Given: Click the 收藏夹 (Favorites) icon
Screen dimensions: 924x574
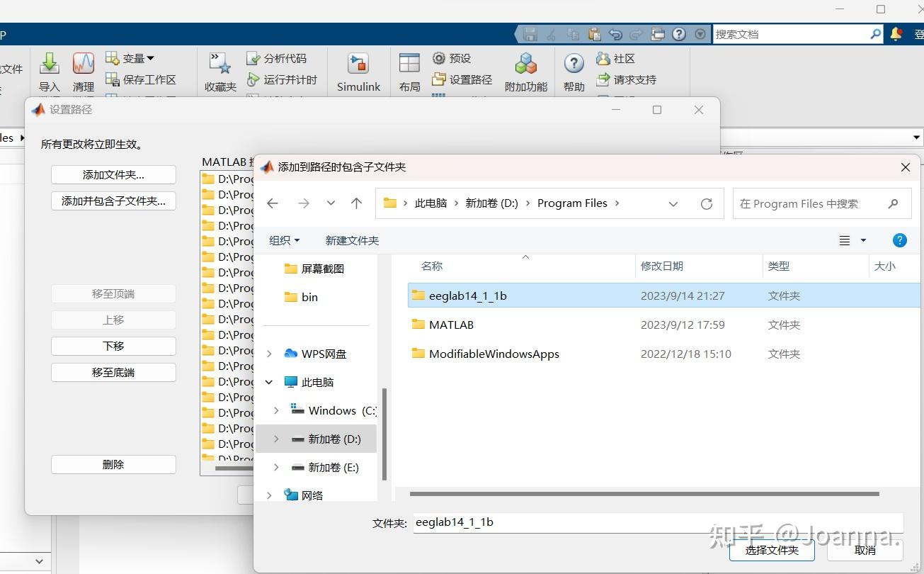Looking at the screenshot, I should 219,69.
